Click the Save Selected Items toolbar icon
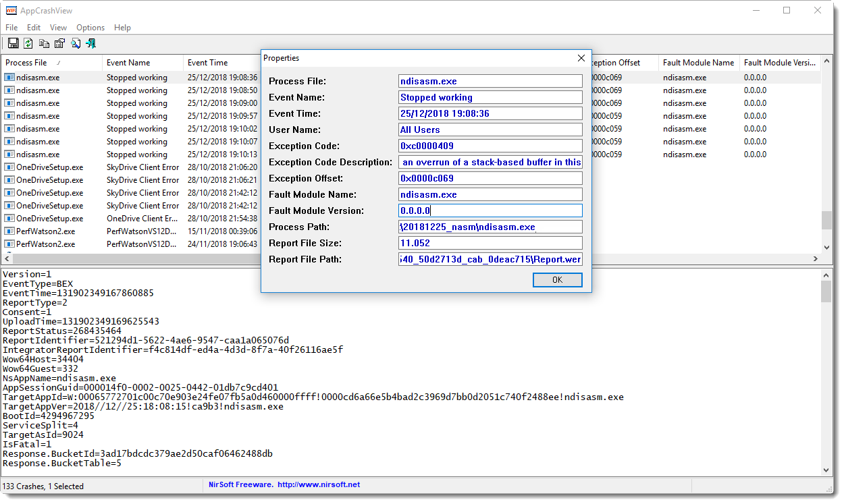The image size is (844, 504). point(13,43)
